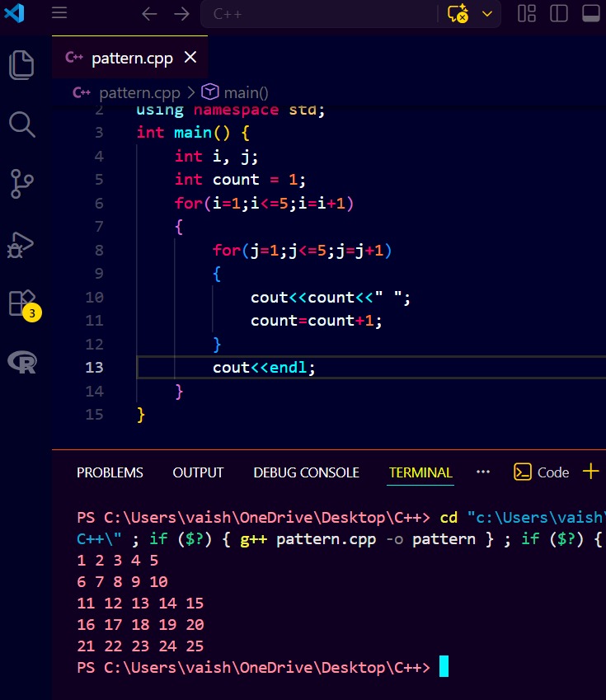Open the Copilot chat icon
The height and width of the screenshot is (700, 606).
tap(458, 13)
